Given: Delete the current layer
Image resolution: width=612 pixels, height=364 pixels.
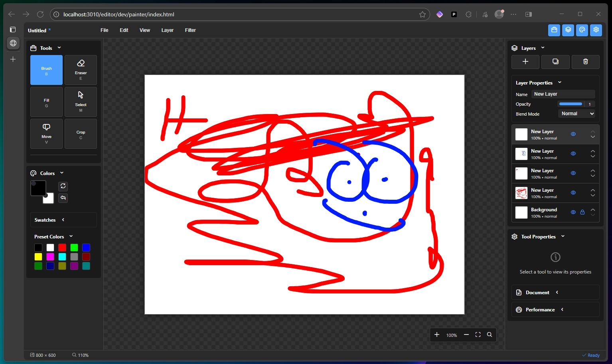Looking at the screenshot, I should click(x=586, y=62).
